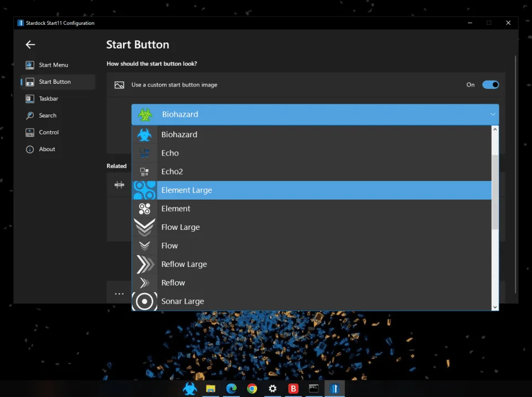
Task: Choose Echo from the list
Action: click(x=311, y=153)
